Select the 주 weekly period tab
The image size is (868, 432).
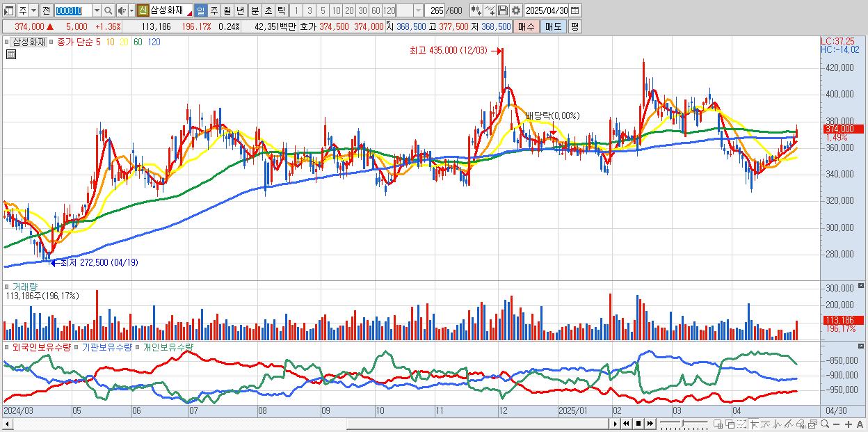[x=214, y=11]
